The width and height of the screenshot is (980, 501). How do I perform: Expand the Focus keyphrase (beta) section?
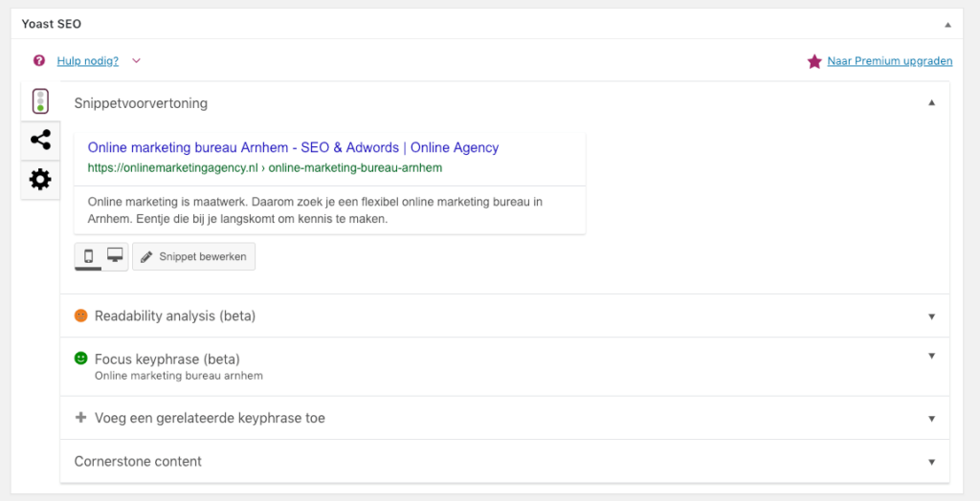point(504,367)
